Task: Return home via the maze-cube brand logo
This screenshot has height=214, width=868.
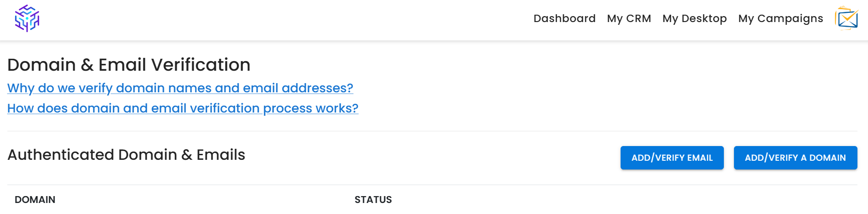Action: point(27,18)
